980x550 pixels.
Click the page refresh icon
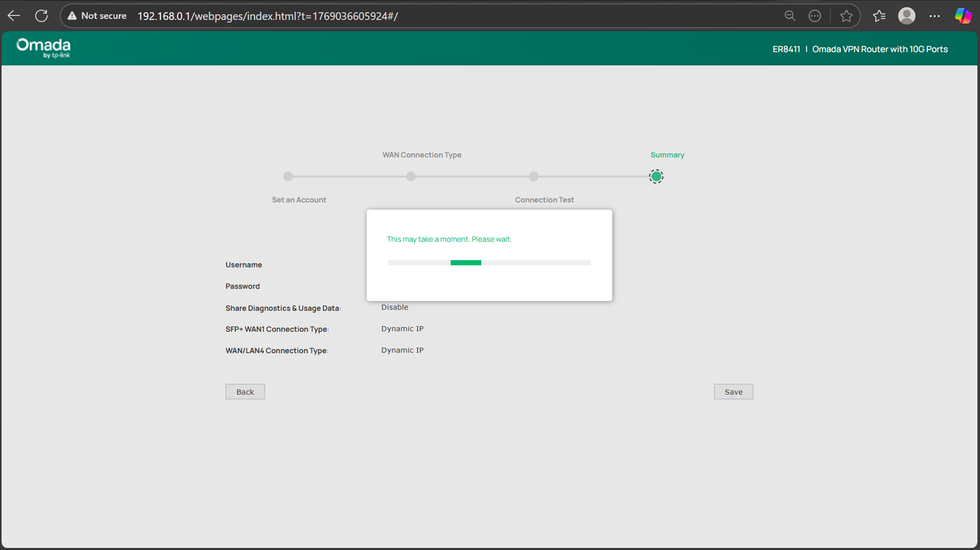pyautogui.click(x=42, y=16)
